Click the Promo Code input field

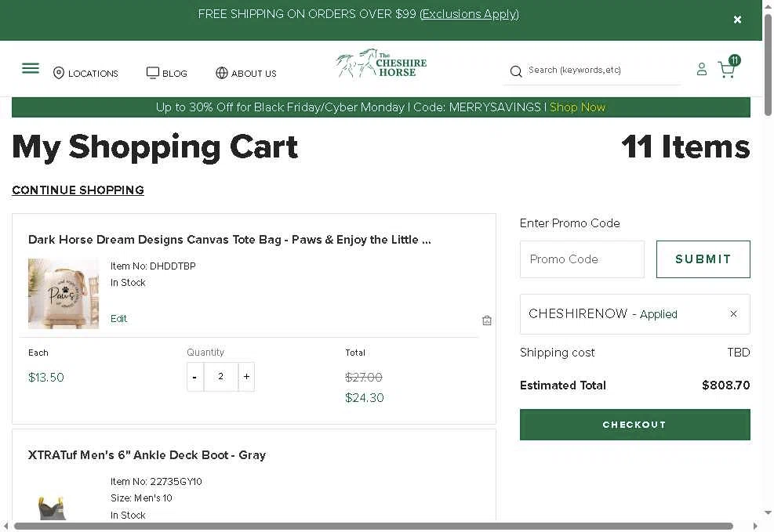(x=582, y=259)
